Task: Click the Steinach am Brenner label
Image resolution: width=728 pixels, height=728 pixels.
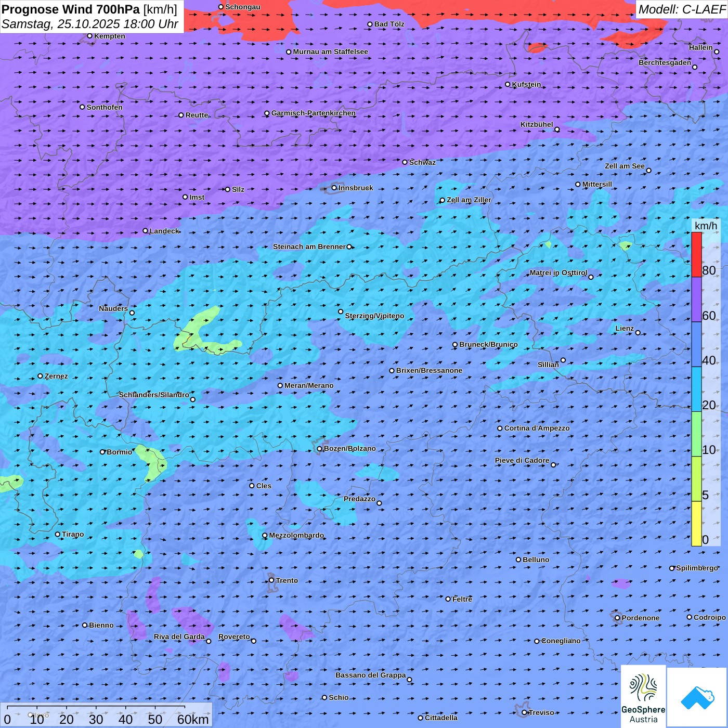Action: (x=309, y=246)
